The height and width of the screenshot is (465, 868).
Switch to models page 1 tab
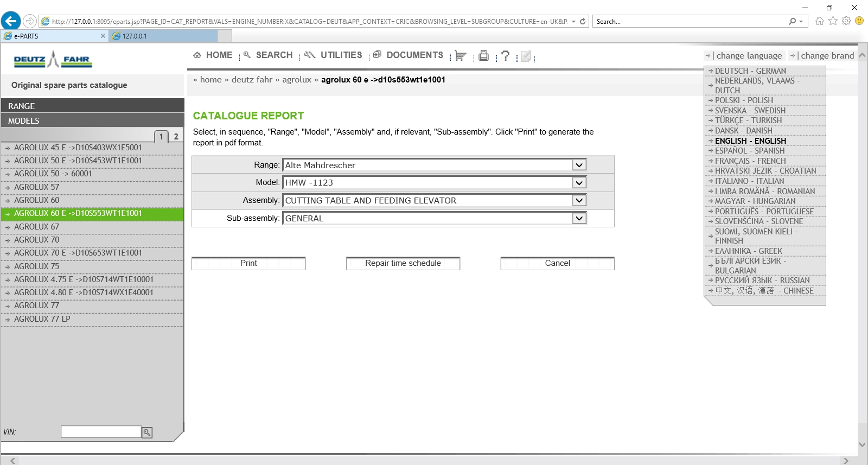coord(161,136)
